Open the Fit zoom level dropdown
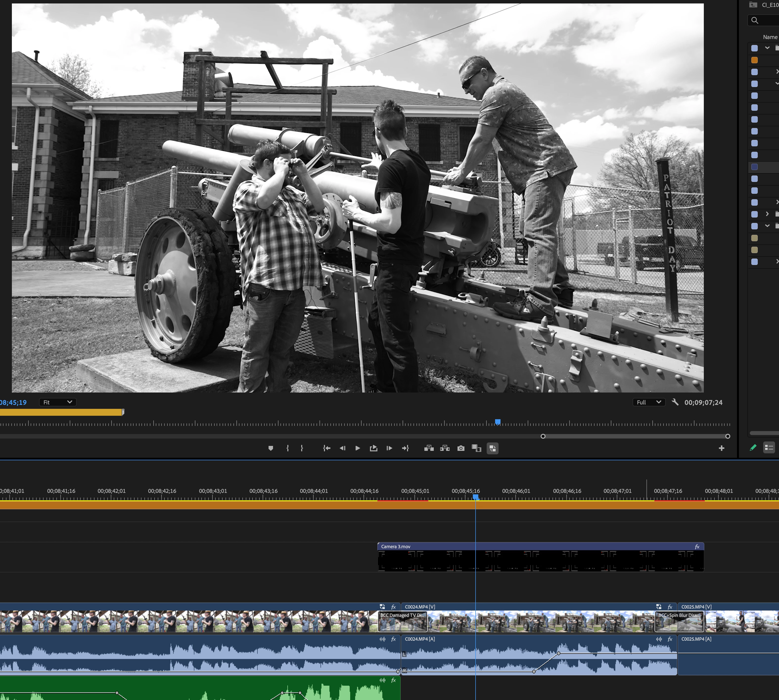 coord(58,402)
